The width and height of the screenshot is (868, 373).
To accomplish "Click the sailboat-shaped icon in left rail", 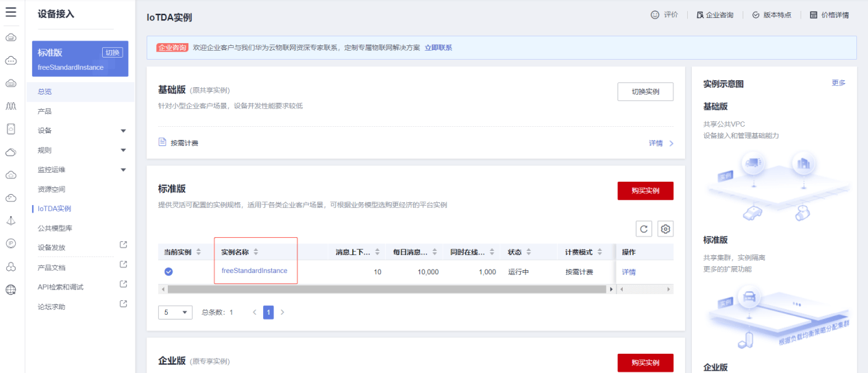I will [x=11, y=220].
